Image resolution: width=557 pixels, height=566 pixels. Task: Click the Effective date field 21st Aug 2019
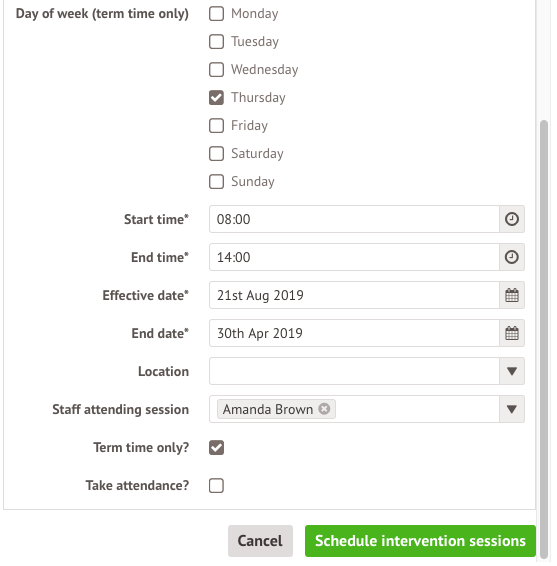(354, 295)
